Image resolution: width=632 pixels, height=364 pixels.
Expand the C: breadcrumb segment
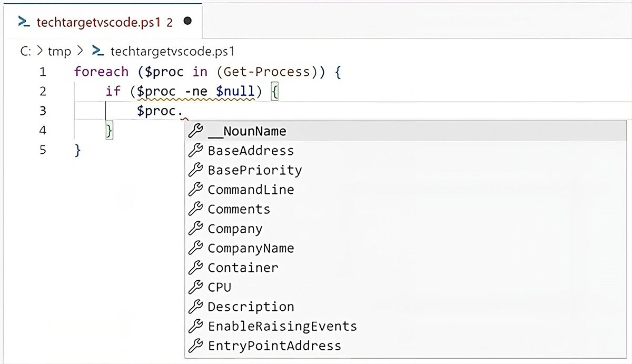(26, 51)
